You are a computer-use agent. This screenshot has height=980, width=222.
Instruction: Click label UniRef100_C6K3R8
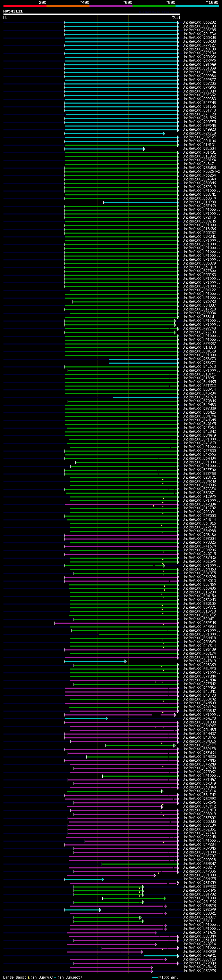[x=199, y=577]
